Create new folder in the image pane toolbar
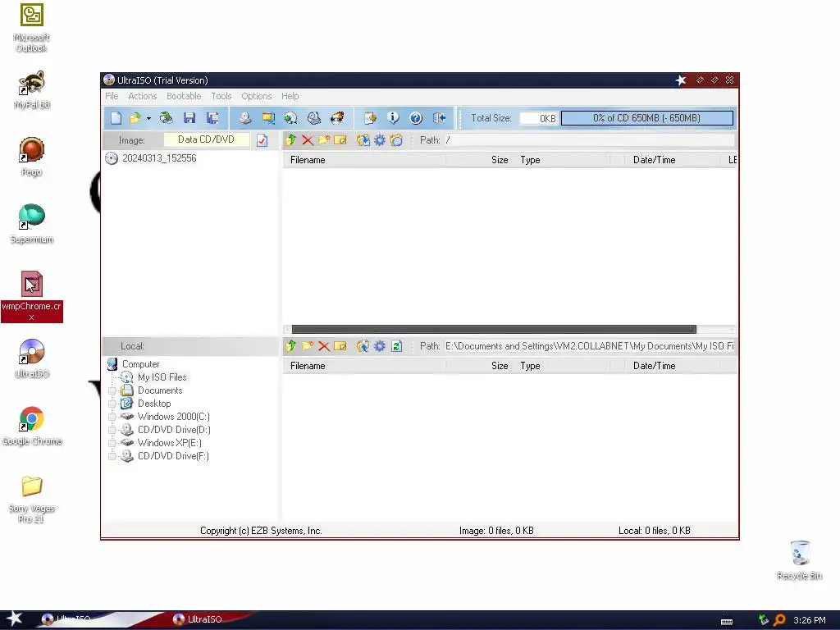 [324, 140]
